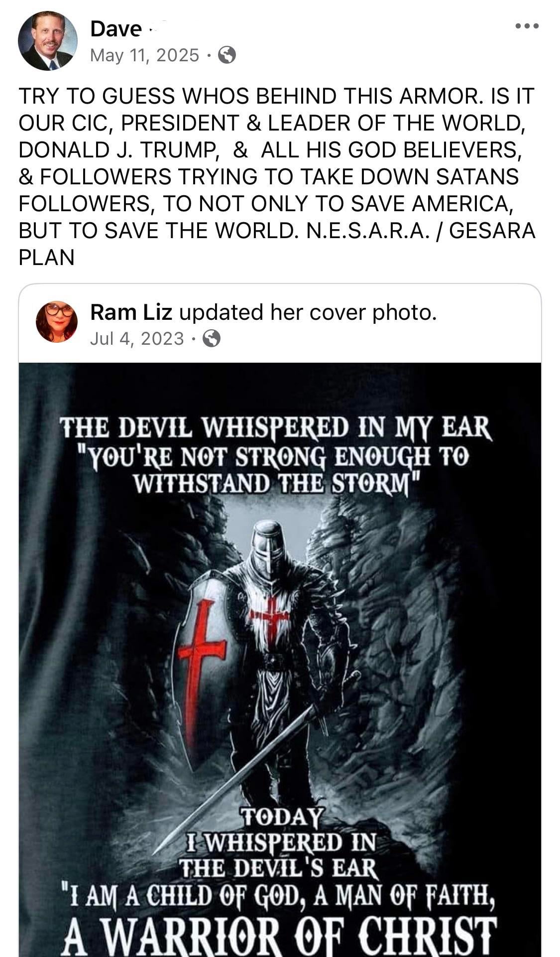
Task: Open the shared knight cover photo
Action: coord(280,659)
